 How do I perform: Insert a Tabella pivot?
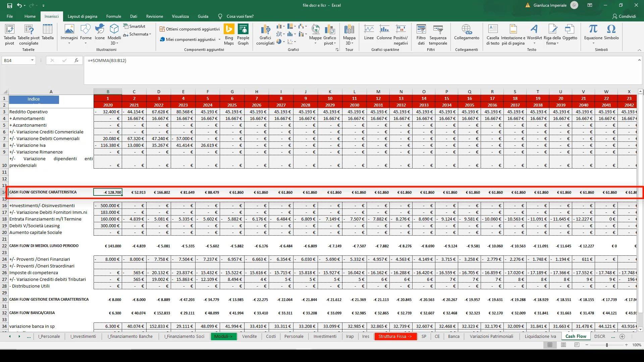10,35
